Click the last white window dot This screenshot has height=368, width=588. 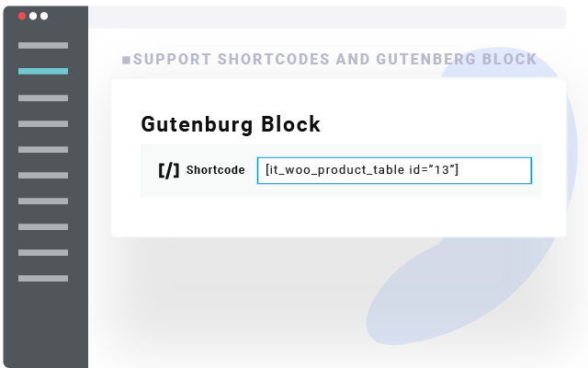(44, 17)
